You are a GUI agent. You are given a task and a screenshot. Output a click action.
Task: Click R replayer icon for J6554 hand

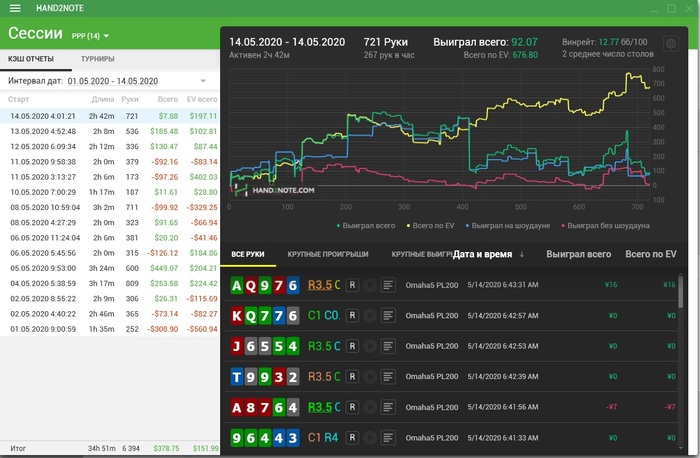(352, 346)
